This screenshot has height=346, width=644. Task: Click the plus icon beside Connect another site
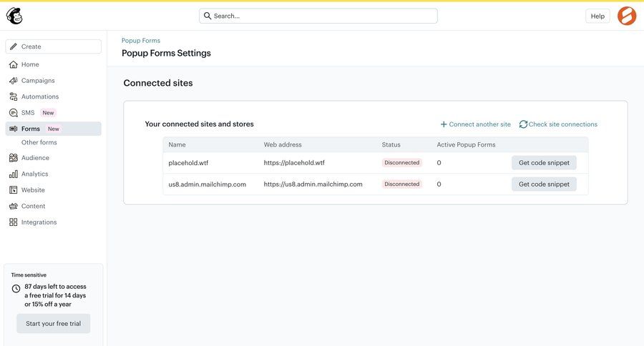[x=444, y=124]
